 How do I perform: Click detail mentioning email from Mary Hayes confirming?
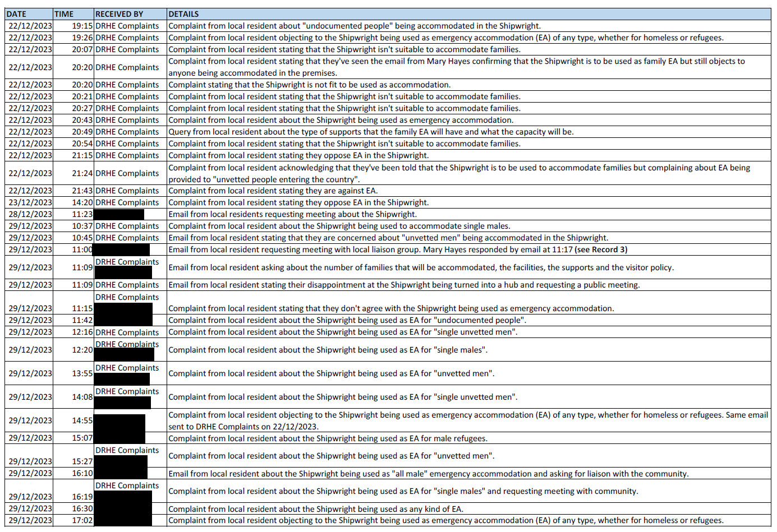click(469, 67)
